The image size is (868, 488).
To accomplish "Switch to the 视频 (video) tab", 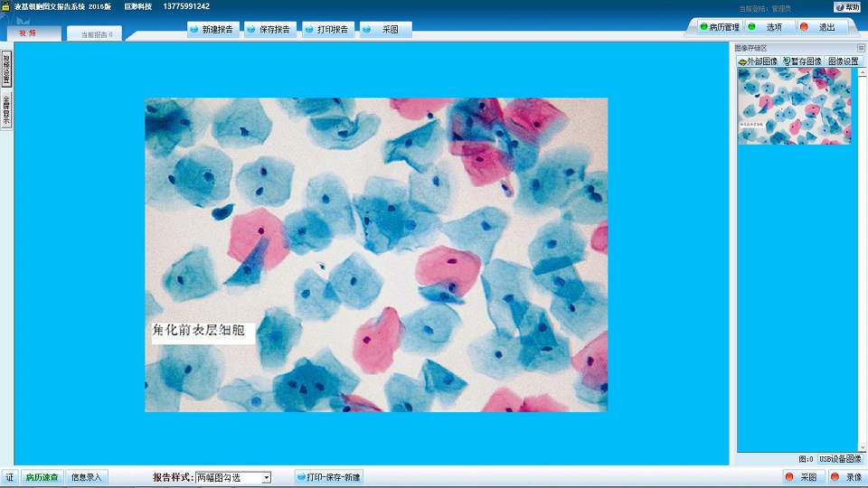I will click(x=33, y=33).
